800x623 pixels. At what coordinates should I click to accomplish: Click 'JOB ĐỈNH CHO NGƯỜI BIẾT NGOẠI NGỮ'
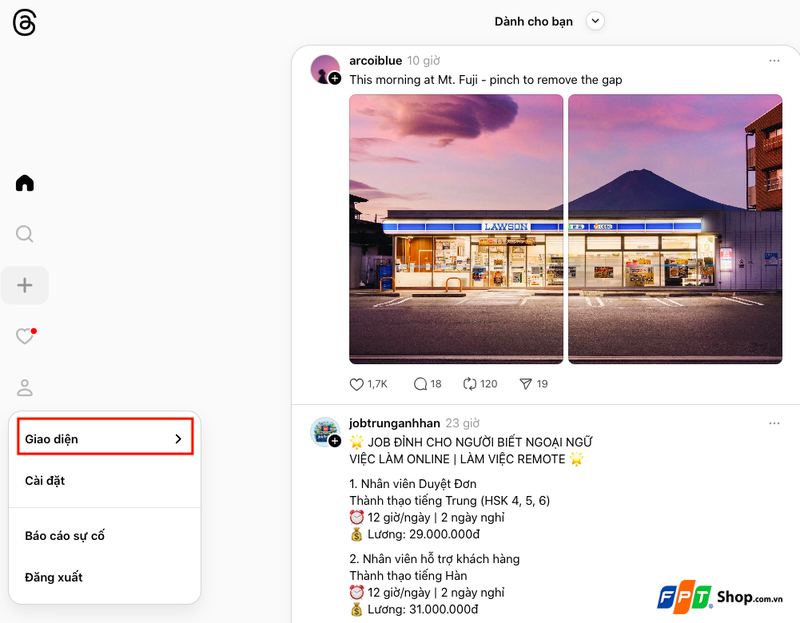(480, 442)
